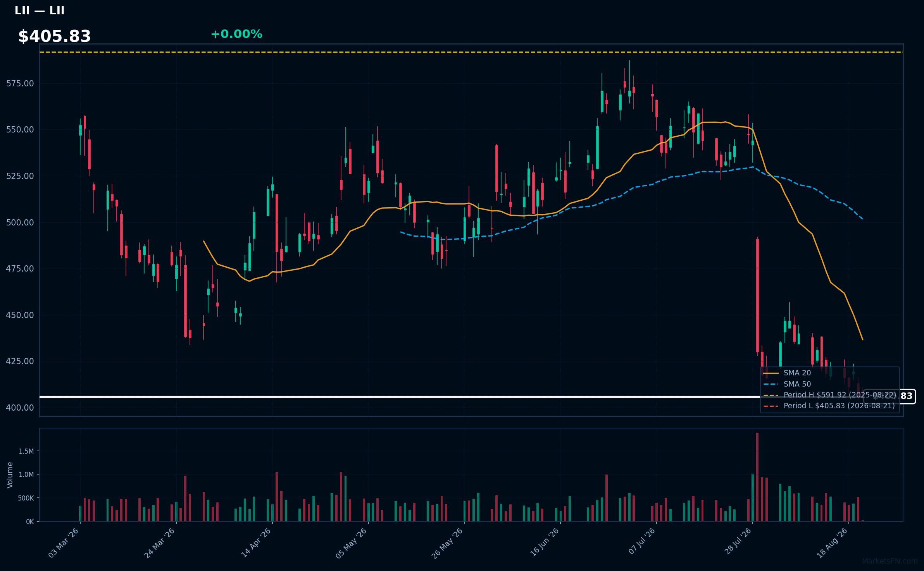The width and height of the screenshot is (924, 571).
Task: Click the tallest red volume bar near 28 Jul
Action: click(757, 477)
